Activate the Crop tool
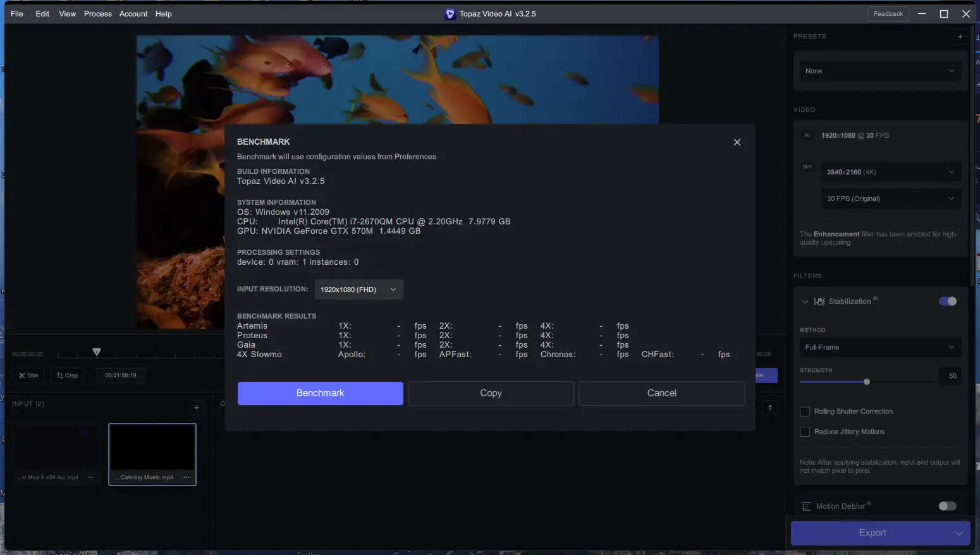The image size is (980, 555). (x=67, y=375)
